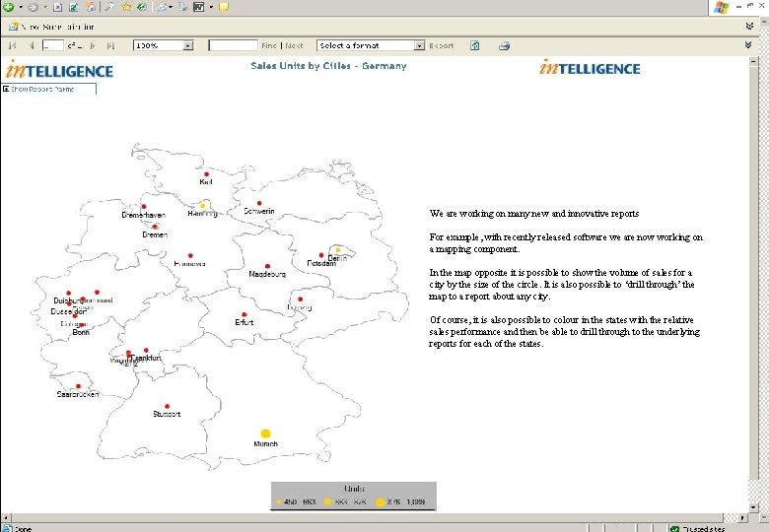The image size is (769, 532).
Task: Click the Schwerin city marker
Action: [x=259, y=203]
